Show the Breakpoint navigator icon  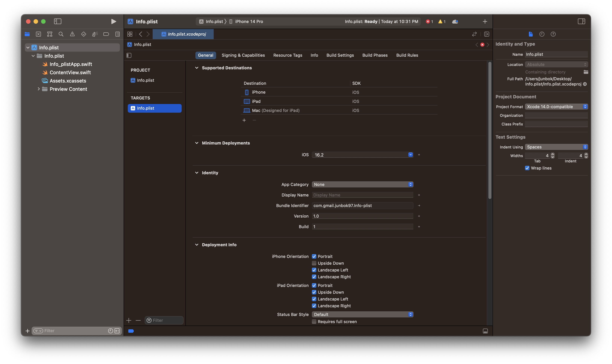pos(106,34)
